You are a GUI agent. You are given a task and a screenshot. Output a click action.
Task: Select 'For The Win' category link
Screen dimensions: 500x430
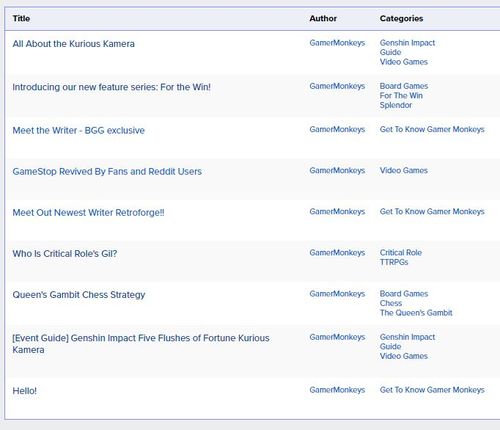pyautogui.click(x=401, y=96)
